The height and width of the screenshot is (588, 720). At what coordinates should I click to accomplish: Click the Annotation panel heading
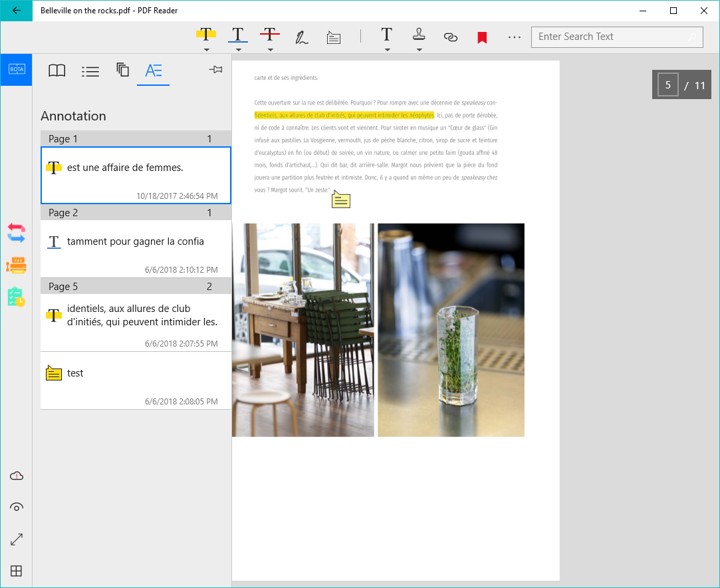point(74,116)
